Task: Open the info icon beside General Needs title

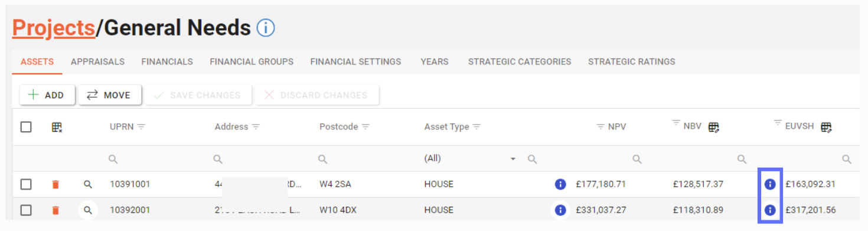Action: point(266,28)
